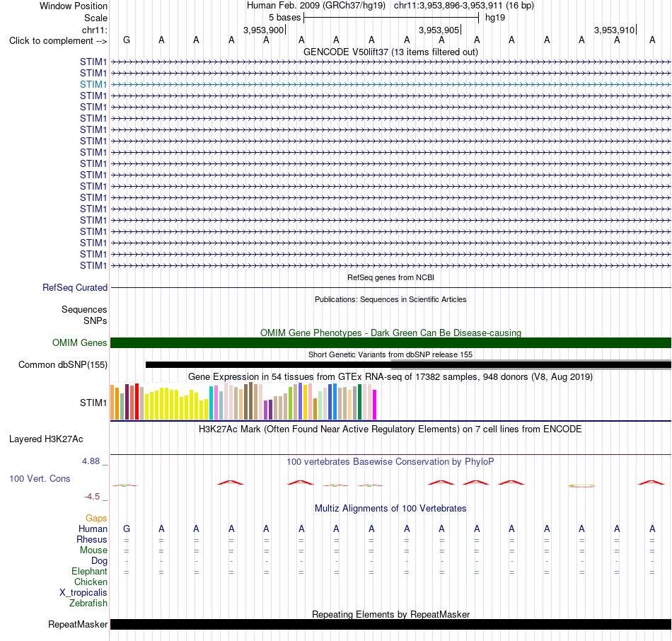Image resolution: width=672 pixels, height=641 pixels.
Task: Click the STIM1 label of GTEx track
Action: [x=93, y=403]
